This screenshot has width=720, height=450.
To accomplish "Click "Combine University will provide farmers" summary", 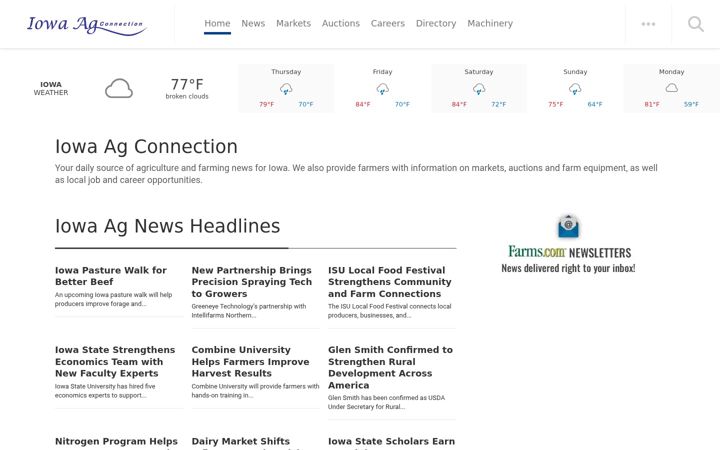I will tap(255, 391).
